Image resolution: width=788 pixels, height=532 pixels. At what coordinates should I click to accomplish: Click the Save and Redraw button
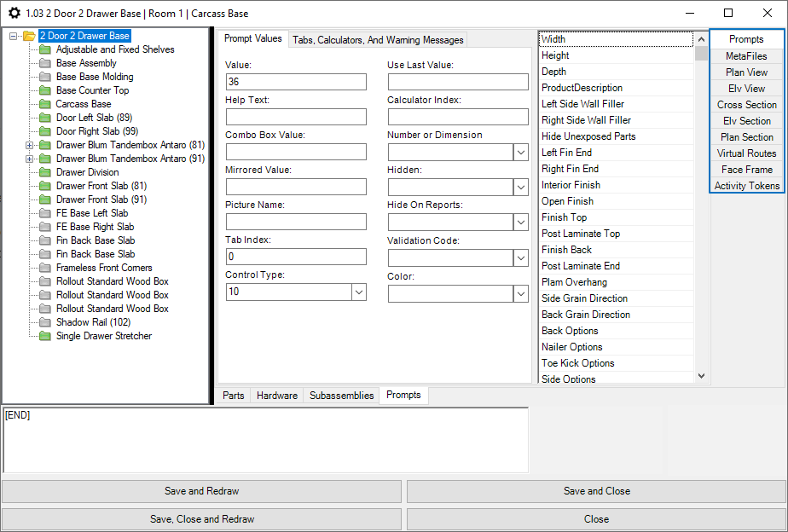point(201,491)
